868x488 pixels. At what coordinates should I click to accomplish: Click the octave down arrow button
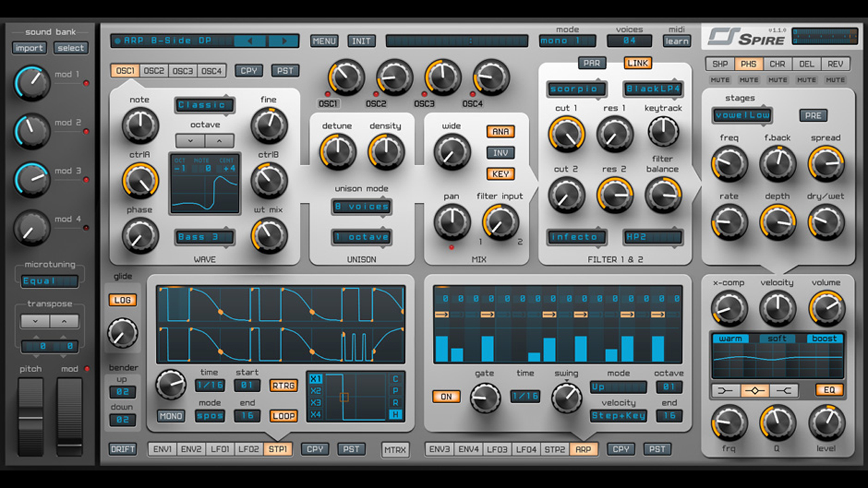coord(190,141)
